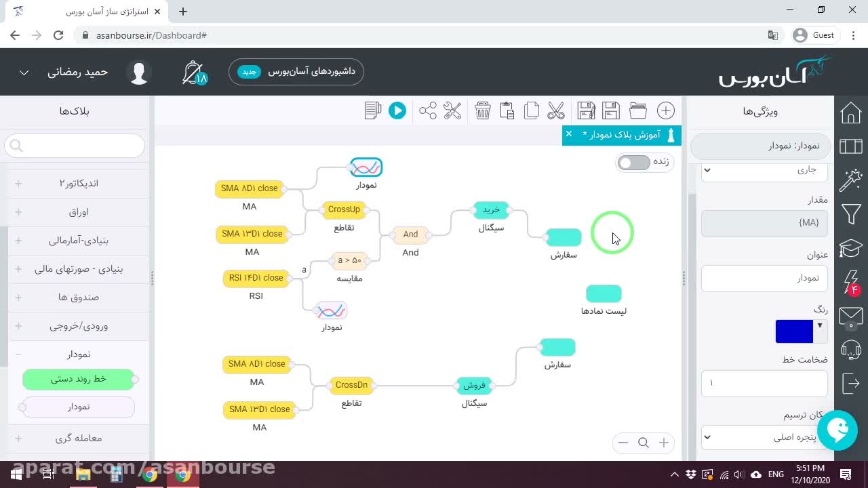Image resolution: width=868 pixels, height=488 pixels.
Task: Open the lightning bolt alerts icon
Action: pyautogui.click(x=852, y=282)
